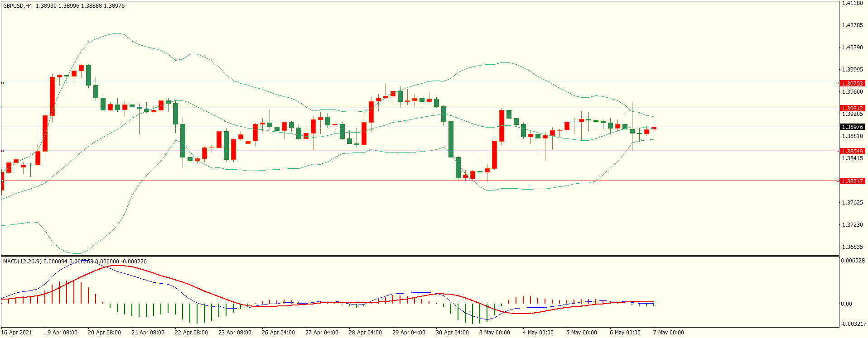Image resolution: width=868 pixels, height=338 pixels.
Task: Select the 1.38549 price level tag
Action: tap(852, 151)
